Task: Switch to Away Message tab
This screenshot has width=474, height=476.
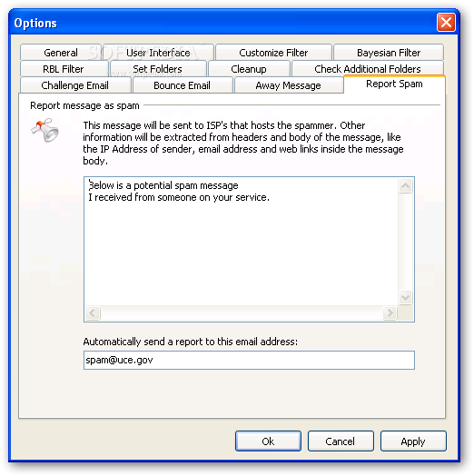Action: pyautogui.click(x=288, y=85)
